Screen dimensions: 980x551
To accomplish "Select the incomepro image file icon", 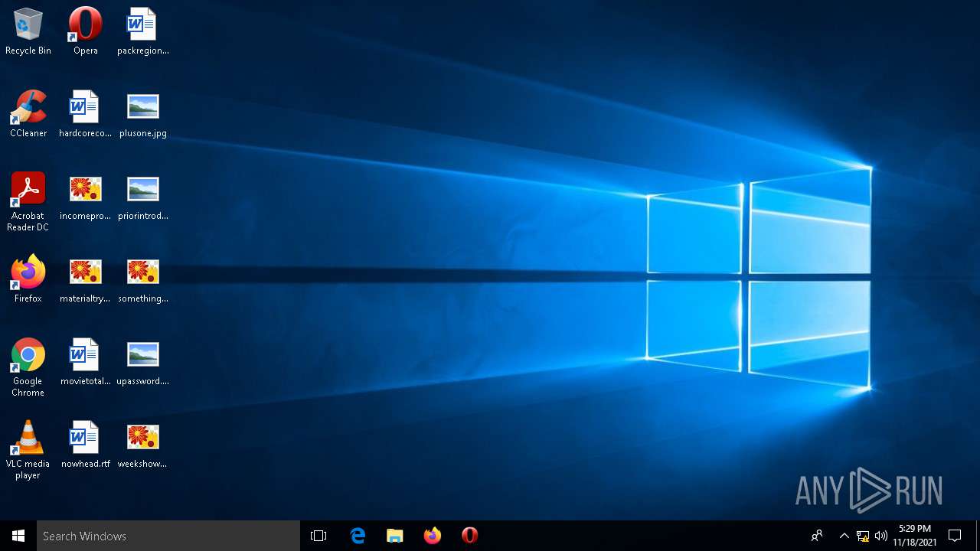I will pyautogui.click(x=86, y=197).
